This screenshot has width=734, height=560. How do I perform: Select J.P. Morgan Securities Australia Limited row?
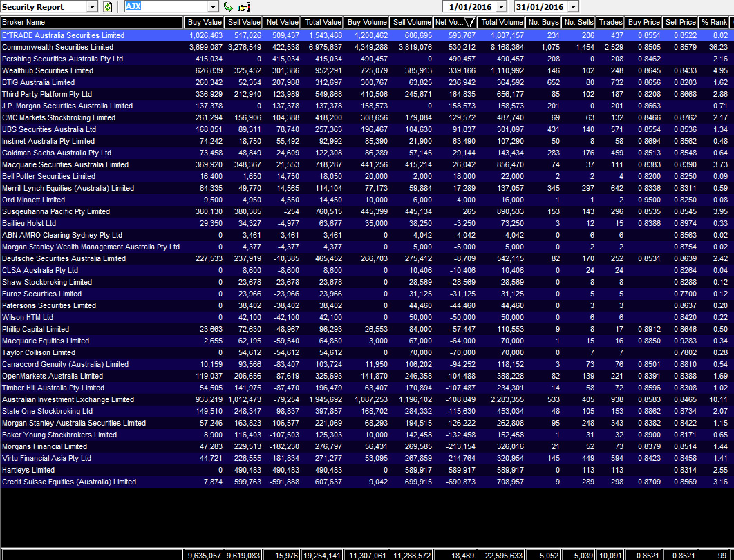(x=367, y=106)
